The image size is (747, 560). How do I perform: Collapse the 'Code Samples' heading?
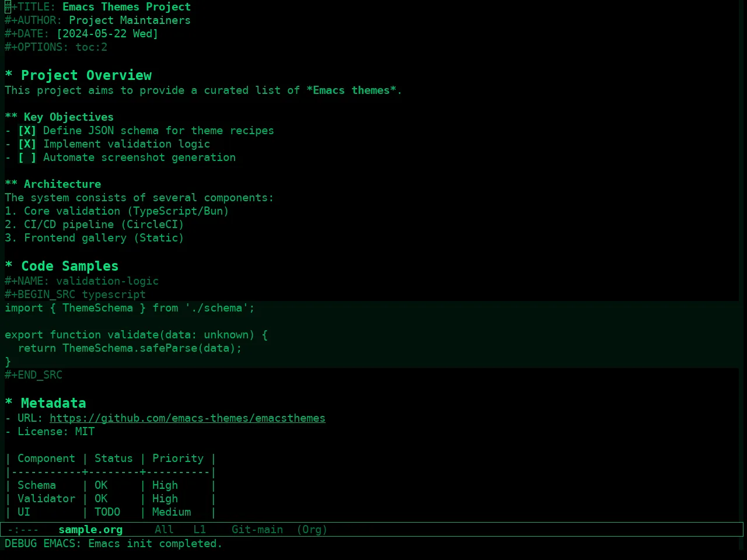pyautogui.click(x=62, y=266)
